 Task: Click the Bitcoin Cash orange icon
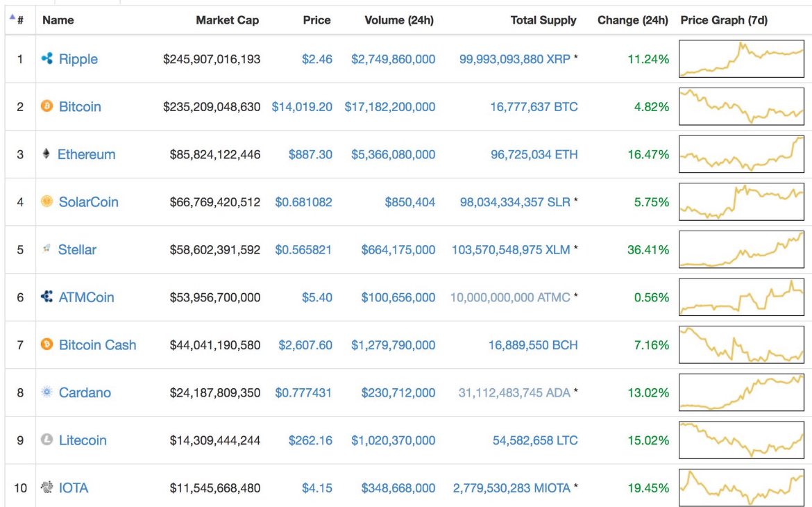pos(46,344)
